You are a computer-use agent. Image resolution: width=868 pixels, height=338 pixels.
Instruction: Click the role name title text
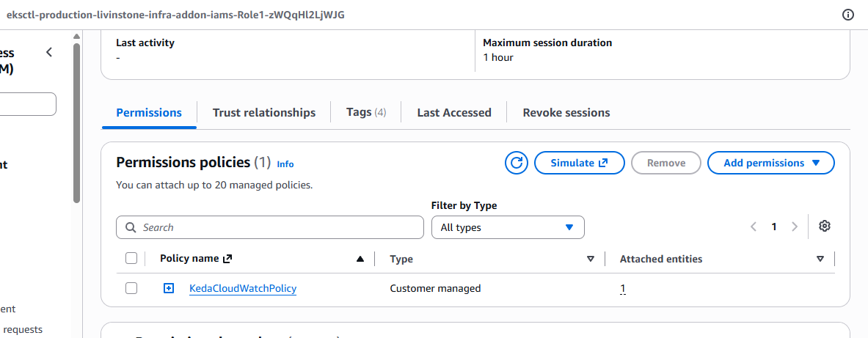pyautogui.click(x=175, y=15)
